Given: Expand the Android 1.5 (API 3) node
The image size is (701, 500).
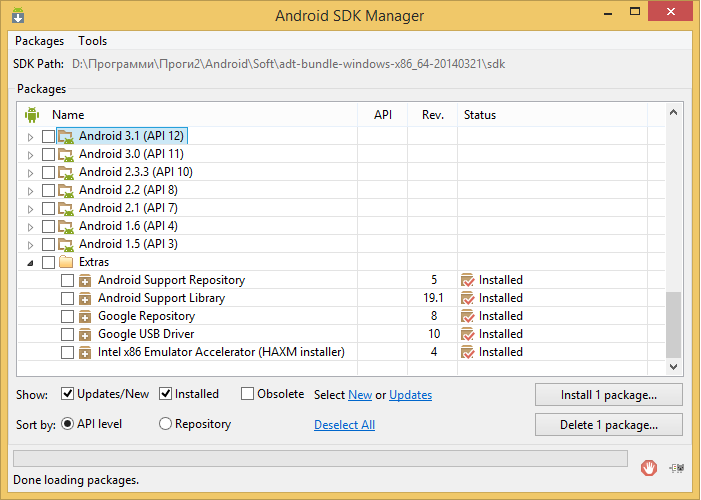Looking at the screenshot, I should tap(30, 245).
